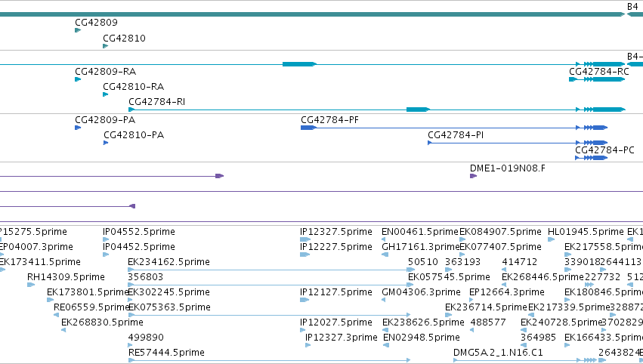Click the 364985 feature label
Screen dimensions: 643x364
pyautogui.click(x=538, y=338)
